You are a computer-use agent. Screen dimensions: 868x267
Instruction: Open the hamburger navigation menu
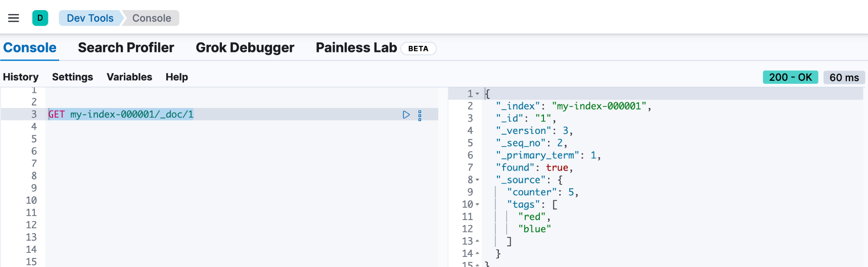(x=14, y=18)
